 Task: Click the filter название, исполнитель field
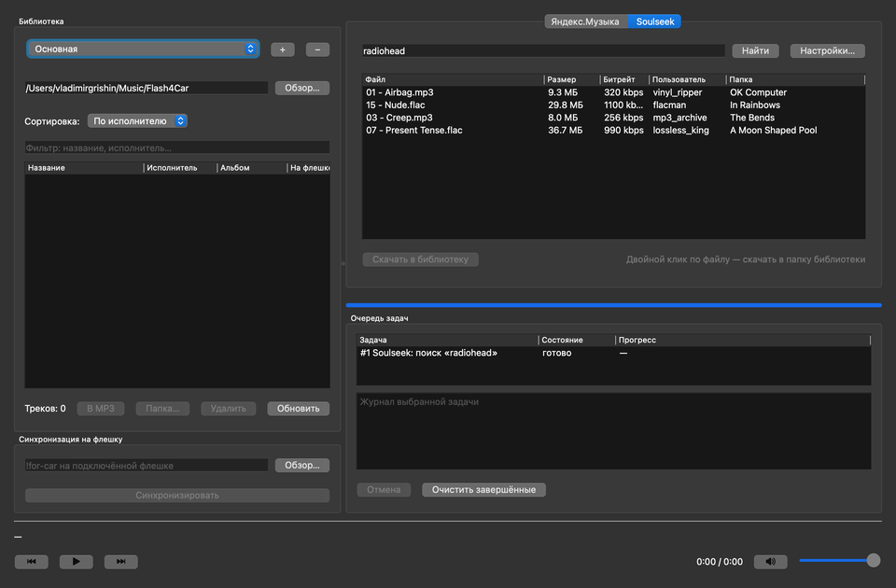click(177, 147)
